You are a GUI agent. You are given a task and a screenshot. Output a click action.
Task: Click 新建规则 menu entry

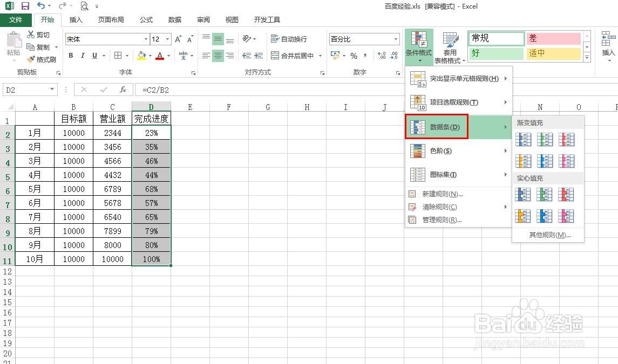458,194
